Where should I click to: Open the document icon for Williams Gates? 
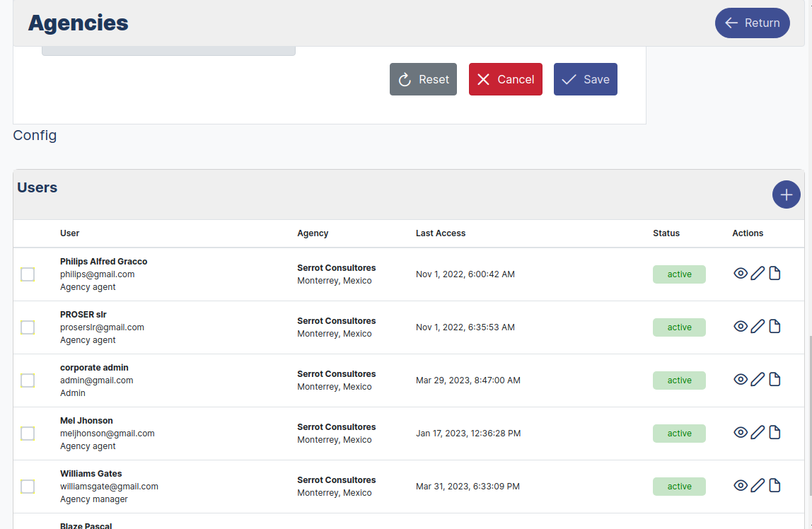pos(775,485)
